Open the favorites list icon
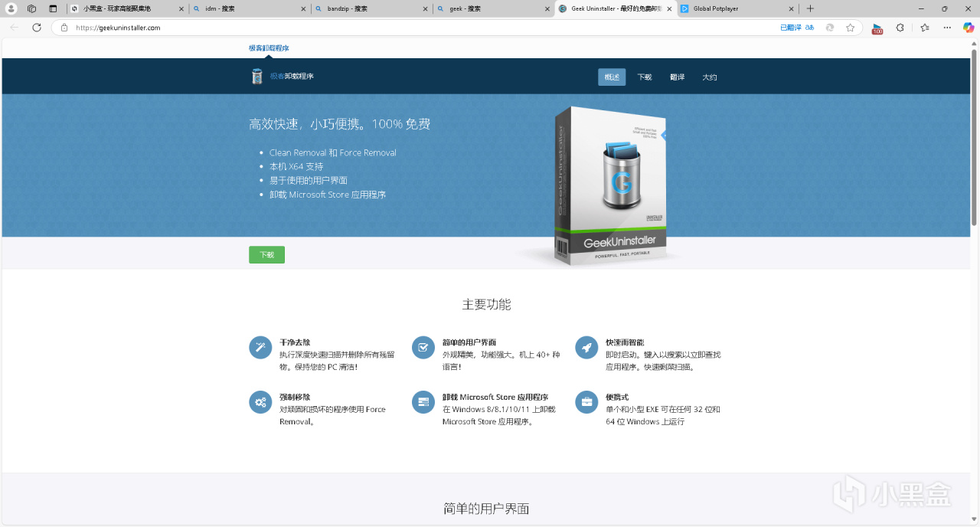The image size is (980, 527). 924,28
